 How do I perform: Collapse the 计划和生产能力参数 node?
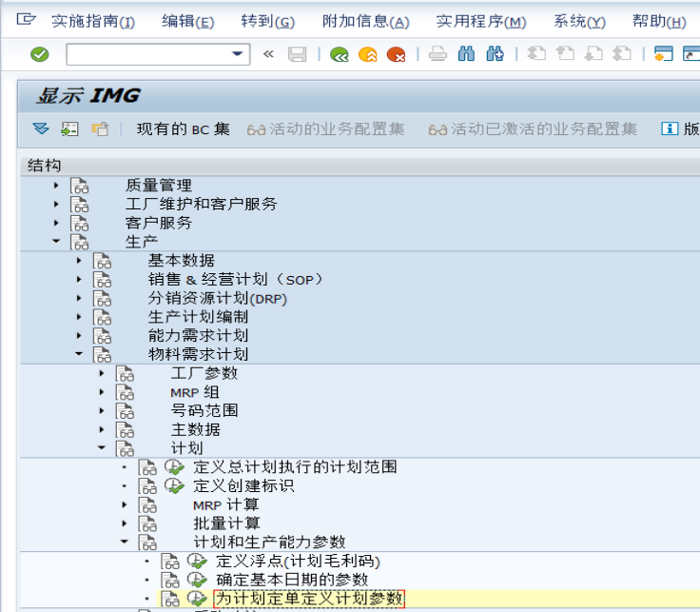coord(125,542)
